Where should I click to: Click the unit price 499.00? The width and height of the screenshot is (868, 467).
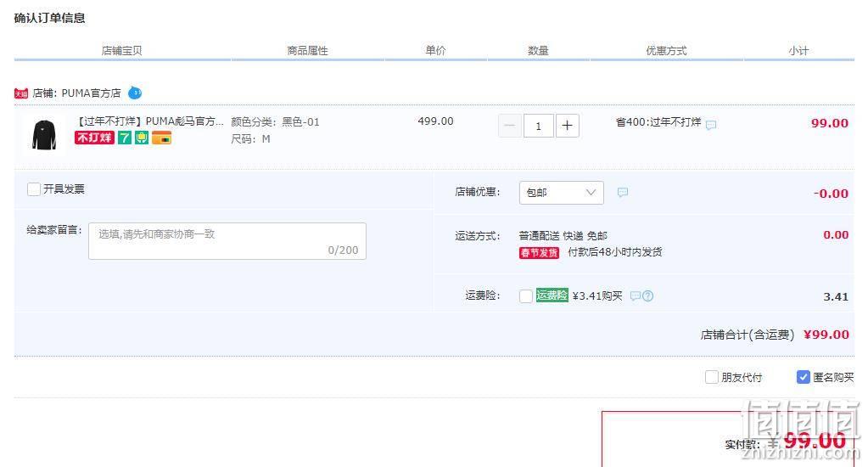pyautogui.click(x=435, y=121)
